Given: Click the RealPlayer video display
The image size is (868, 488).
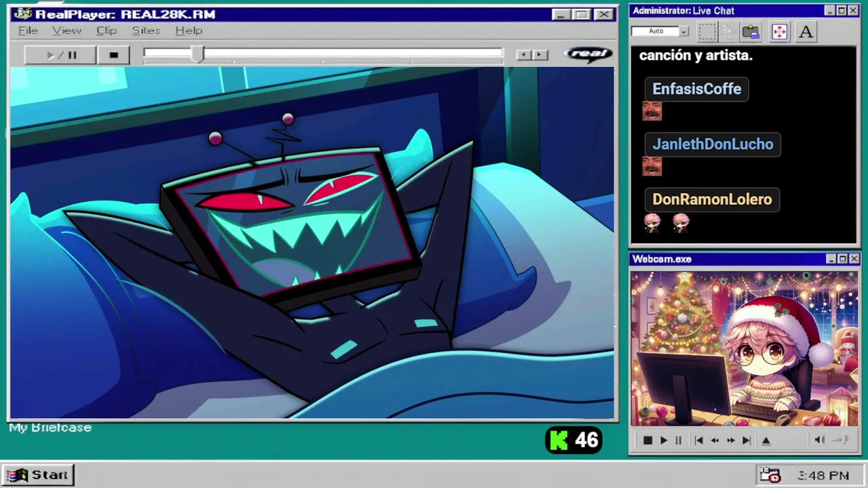Looking at the screenshot, I should (312, 243).
